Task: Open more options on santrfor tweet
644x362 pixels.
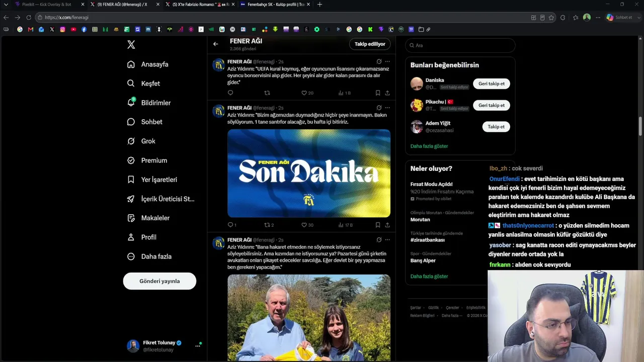Action: click(387, 108)
